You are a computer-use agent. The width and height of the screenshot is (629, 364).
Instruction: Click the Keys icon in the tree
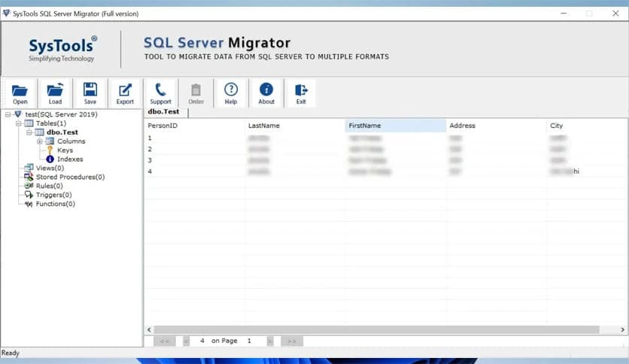(50, 150)
